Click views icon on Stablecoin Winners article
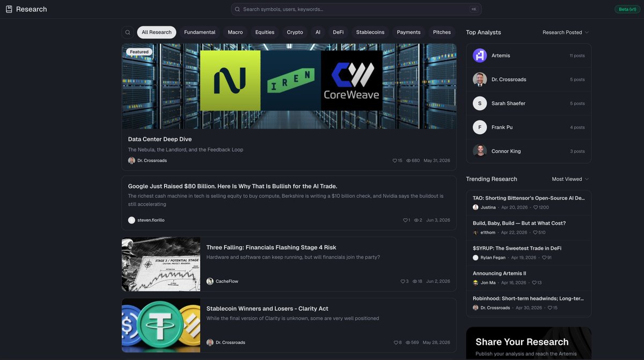This screenshot has height=360, width=644. click(408, 343)
